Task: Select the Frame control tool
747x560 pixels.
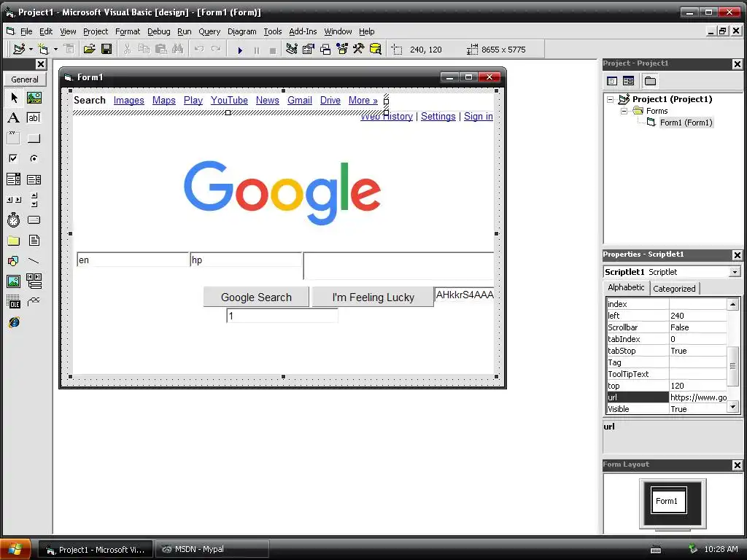Action: coord(14,138)
